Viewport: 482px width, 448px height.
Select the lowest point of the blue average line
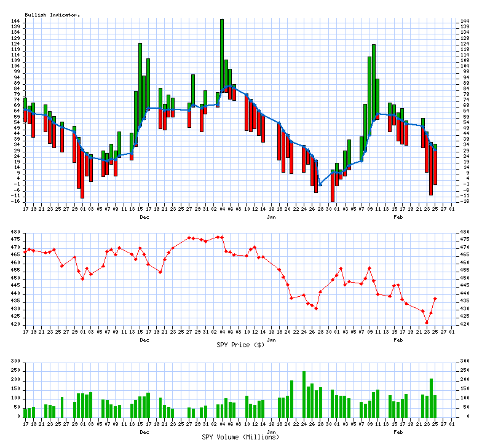pyautogui.click(x=320, y=184)
